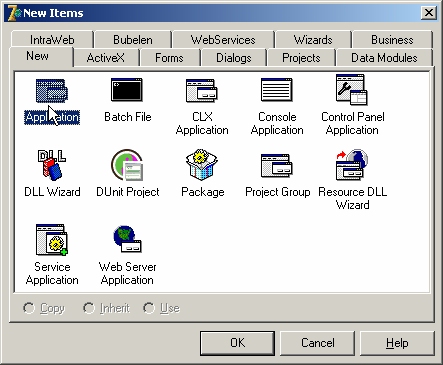Open the IntraWeb tab
The height and width of the screenshot is (365, 443).
[x=52, y=40]
